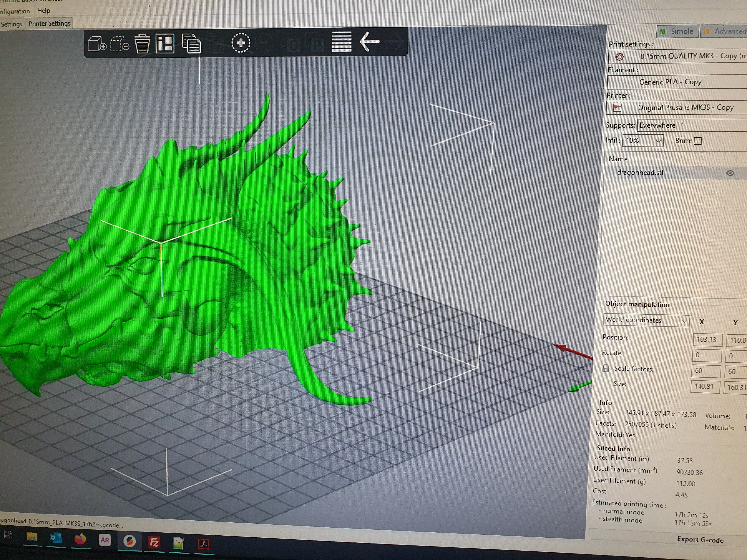The width and height of the screenshot is (747, 560).
Task: Switch to the Printer Settings tab
Action: point(49,23)
